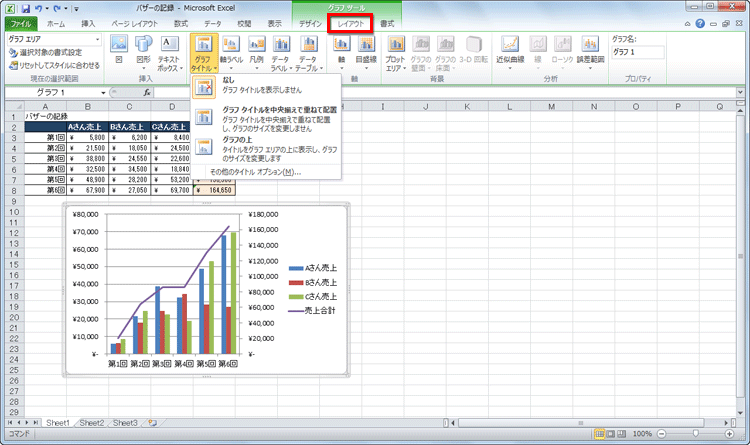Viewport: 750px width, 445px height.
Task: Open その他のタイトル オプション from menu
Action: coord(256,172)
